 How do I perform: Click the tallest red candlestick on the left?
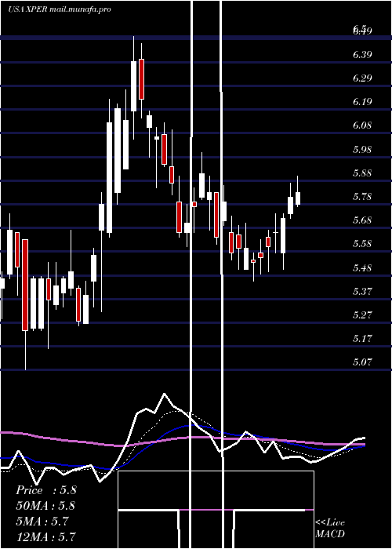pyautogui.click(x=25, y=285)
